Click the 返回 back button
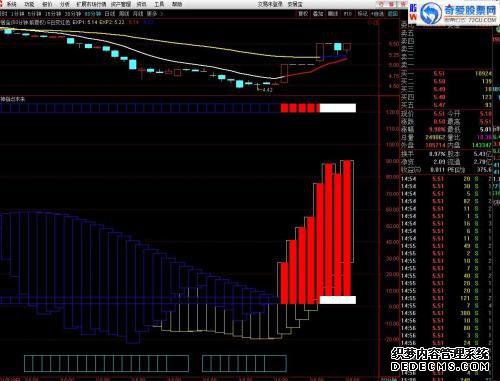Screen dimensions: 500x381 point(393,14)
